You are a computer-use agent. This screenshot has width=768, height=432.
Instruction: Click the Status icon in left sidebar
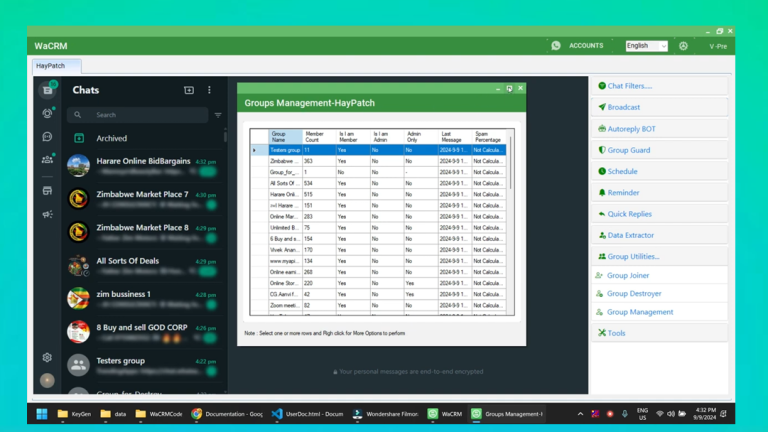[x=47, y=113]
